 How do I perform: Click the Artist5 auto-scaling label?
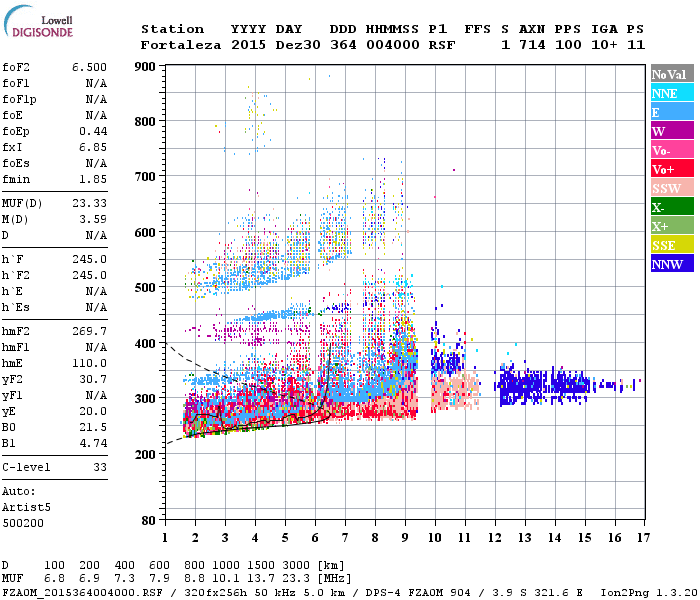tap(26, 507)
